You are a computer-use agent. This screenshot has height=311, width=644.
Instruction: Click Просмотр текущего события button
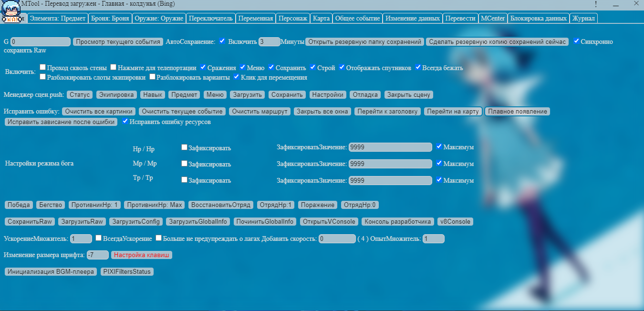(118, 41)
